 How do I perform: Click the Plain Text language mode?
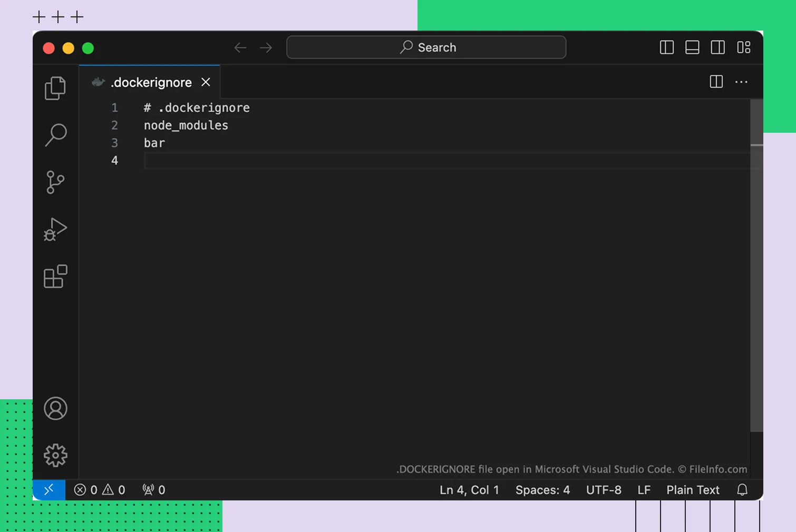tap(693, 490)
